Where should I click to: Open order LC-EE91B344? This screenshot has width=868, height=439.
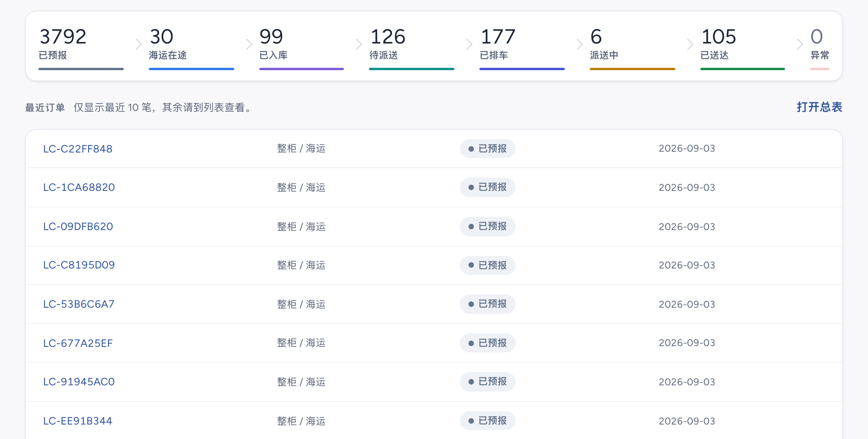coord(78,421)
